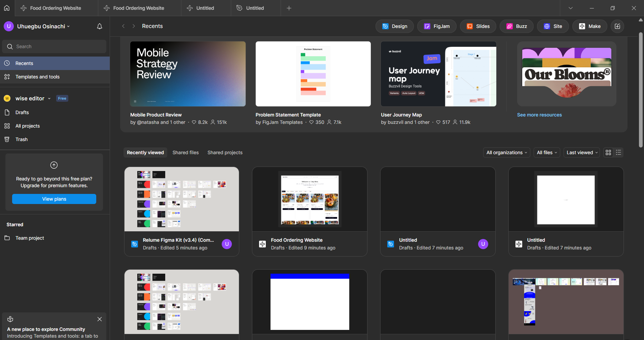Create a new Make file
644x340 pixels.
590,26
